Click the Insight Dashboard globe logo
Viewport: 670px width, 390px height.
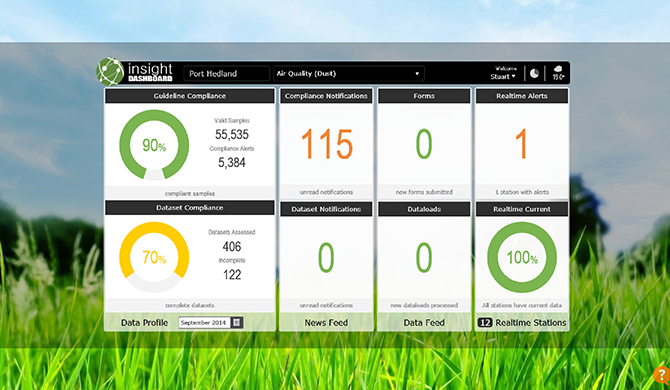[110, 71]
